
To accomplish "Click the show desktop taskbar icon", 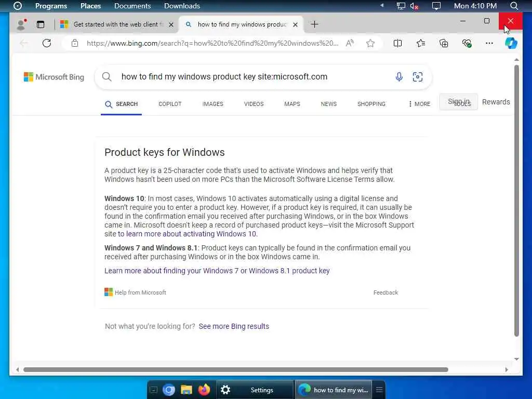I will [x=153, y=390].
